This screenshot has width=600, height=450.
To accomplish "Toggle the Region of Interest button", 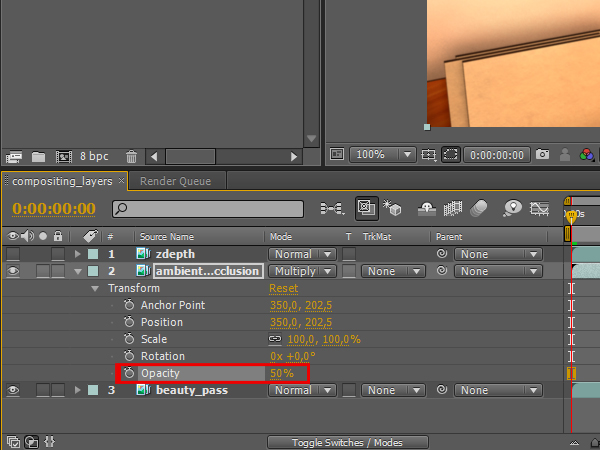I will point(451,155).
